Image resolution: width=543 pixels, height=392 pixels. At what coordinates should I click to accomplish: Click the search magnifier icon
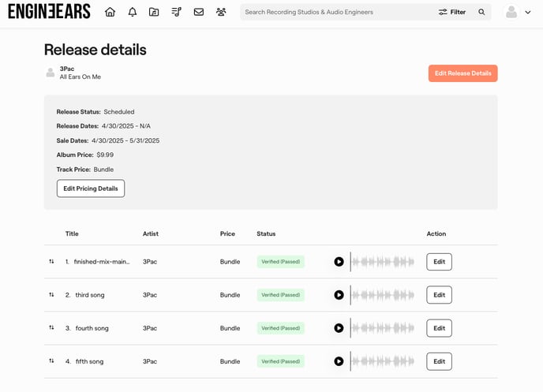481,13
